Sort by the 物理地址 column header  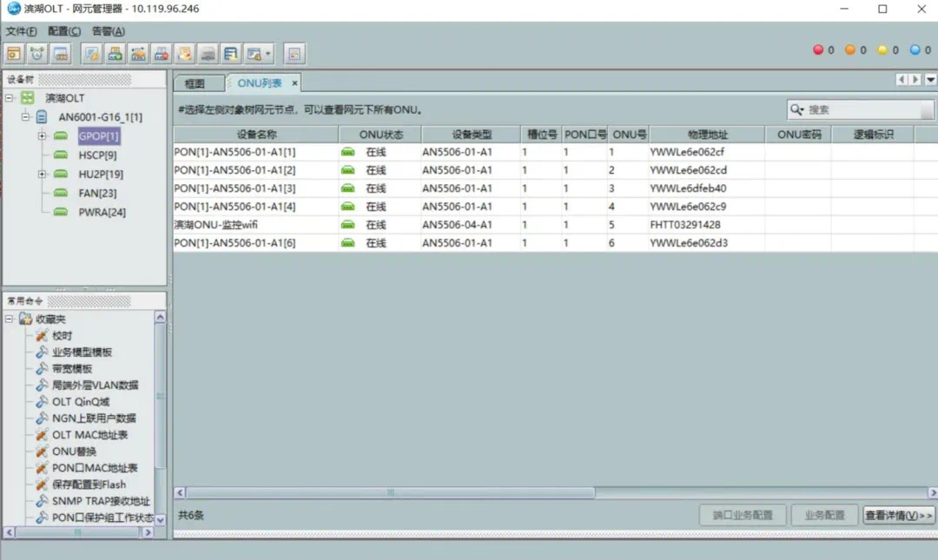click(x=707, y=135)
